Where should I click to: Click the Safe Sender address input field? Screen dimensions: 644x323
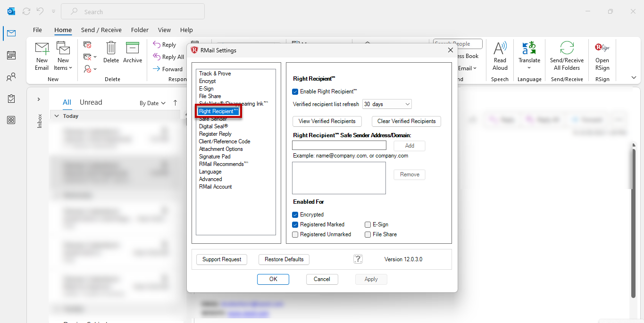pos(339,145)
